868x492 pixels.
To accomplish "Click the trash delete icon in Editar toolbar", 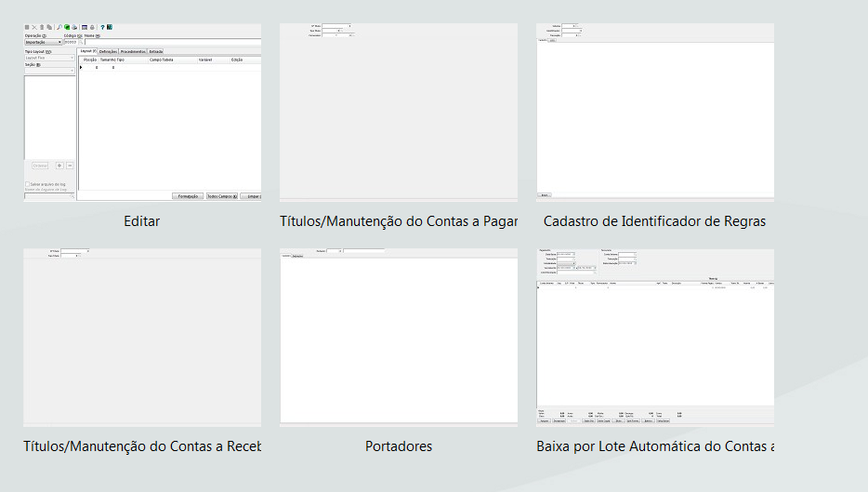I will [42, 27].
